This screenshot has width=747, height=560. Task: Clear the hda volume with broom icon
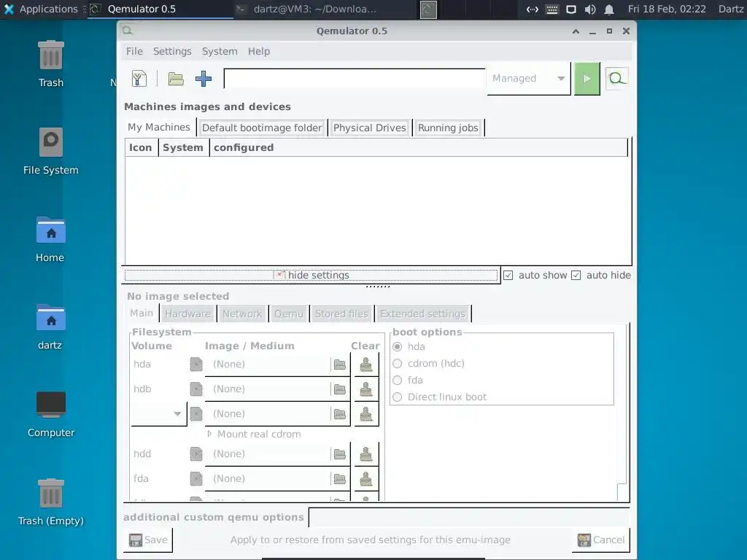point(366,365)
